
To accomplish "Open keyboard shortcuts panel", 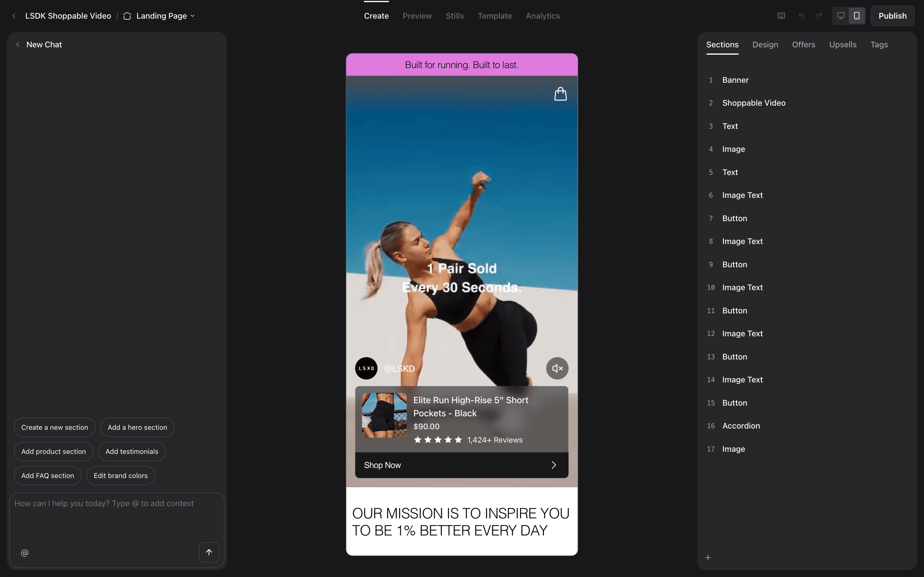I will pyautogui.click(x=781, y=16).
